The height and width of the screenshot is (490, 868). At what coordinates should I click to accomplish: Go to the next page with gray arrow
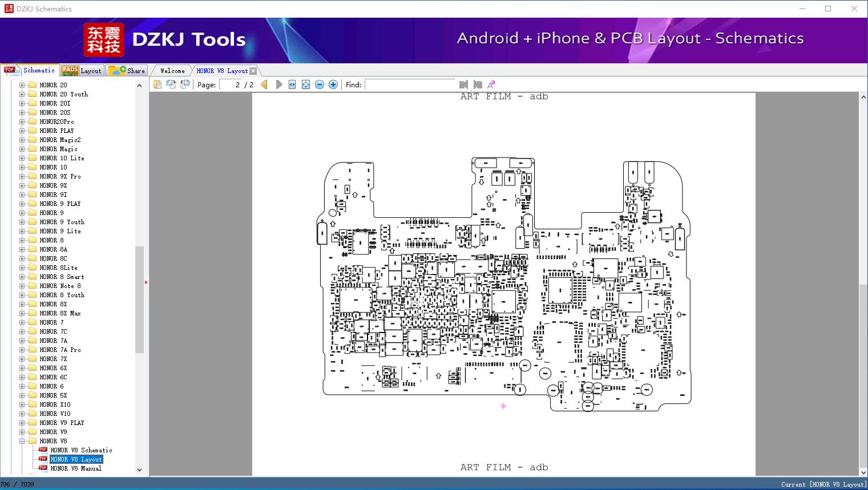278,84
